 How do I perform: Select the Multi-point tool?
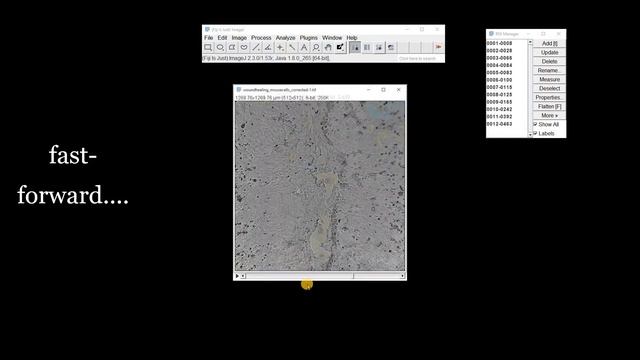280,47
